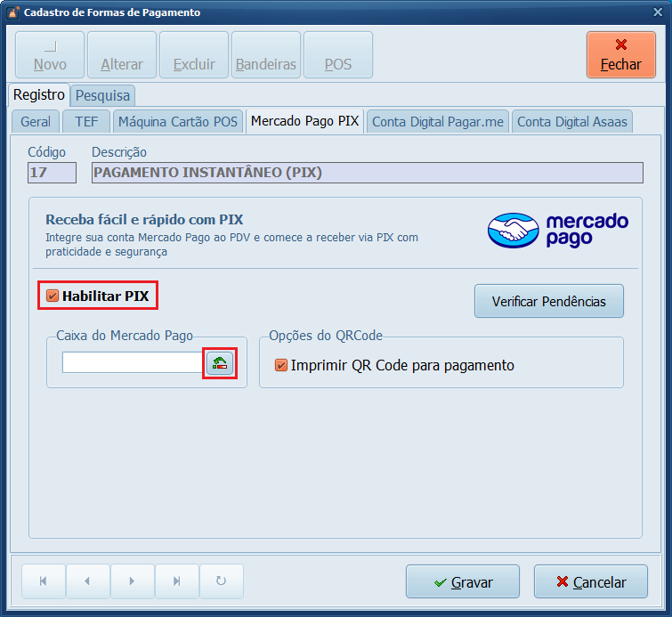
Task: Click the Mercado Pago caixa lookup icon
Action: [x=220, y=362]
